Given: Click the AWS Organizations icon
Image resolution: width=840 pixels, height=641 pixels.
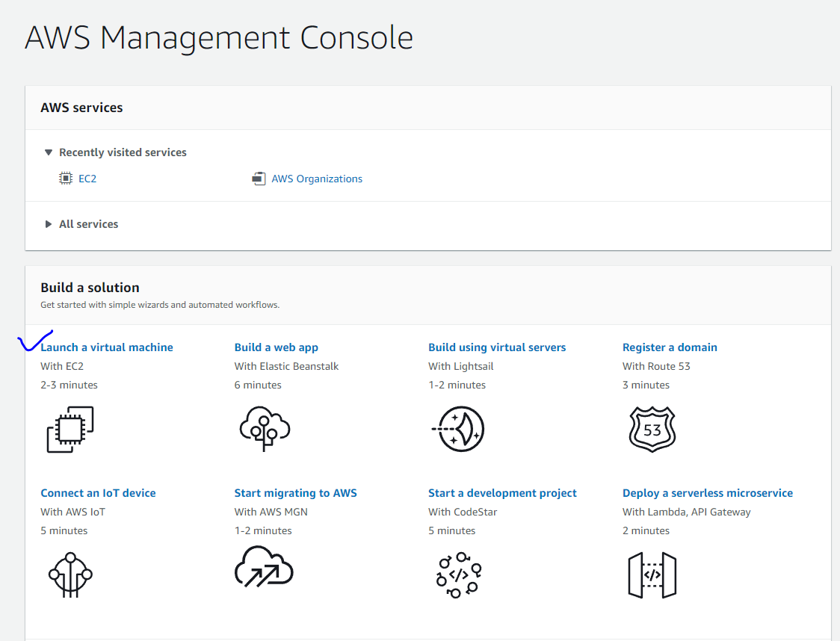Looking at the screenshot, I should (x=259, y=179).
